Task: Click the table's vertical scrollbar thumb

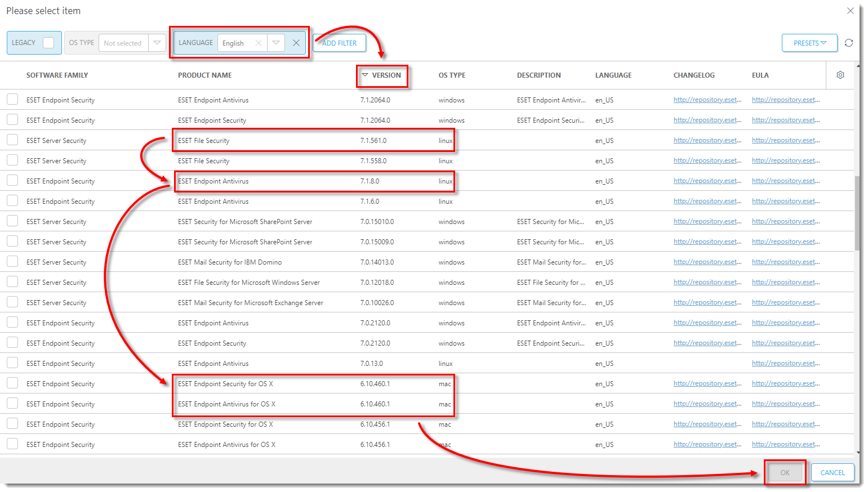Action: pyautogui.click(x=857, y=213)
